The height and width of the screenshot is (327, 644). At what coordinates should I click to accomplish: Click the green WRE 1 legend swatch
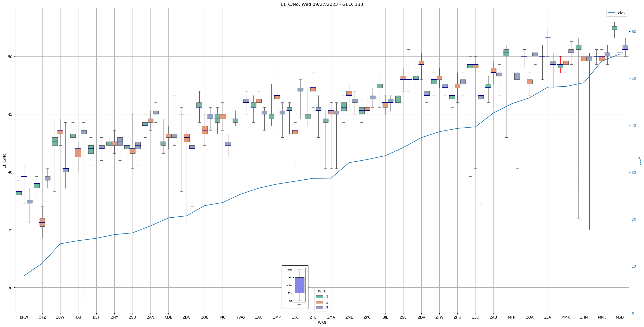319,297
